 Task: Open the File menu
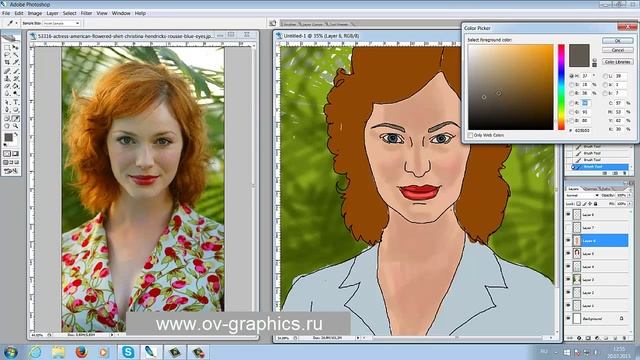tap(6, 13)
